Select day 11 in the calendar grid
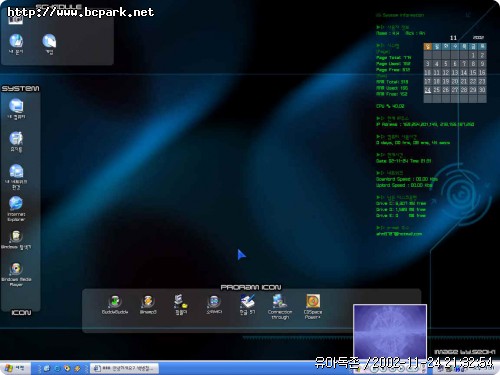The height and width of the screenshot is (375, 500). coord(437,73)
